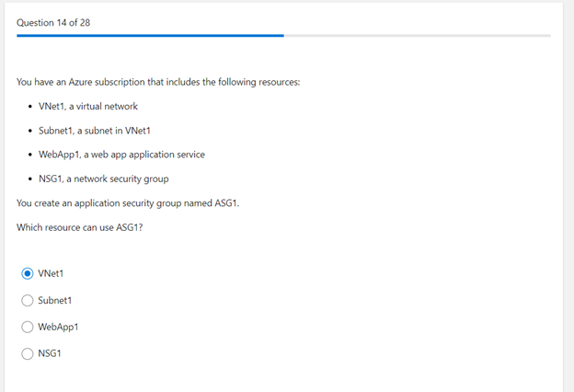This screenshot has height=392, width=574.
Task: Click the VNet1 answer label text
Action: [51, 273]
